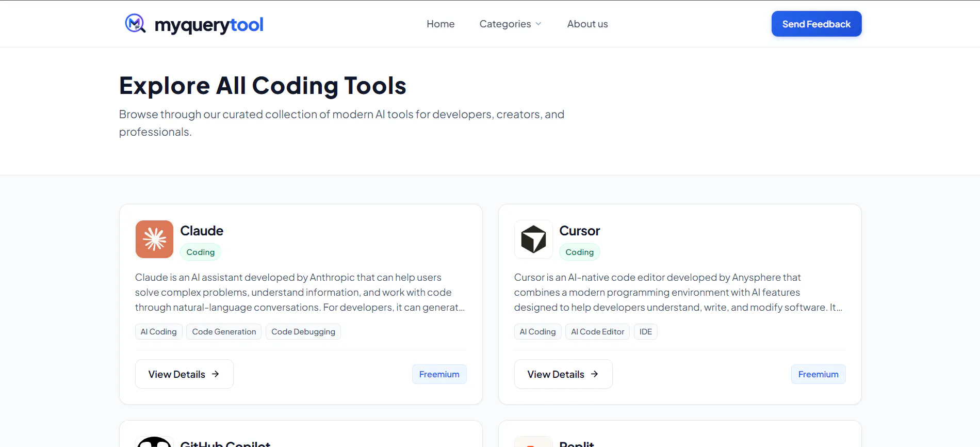Open the Claude card title

(x=202, y=231)
